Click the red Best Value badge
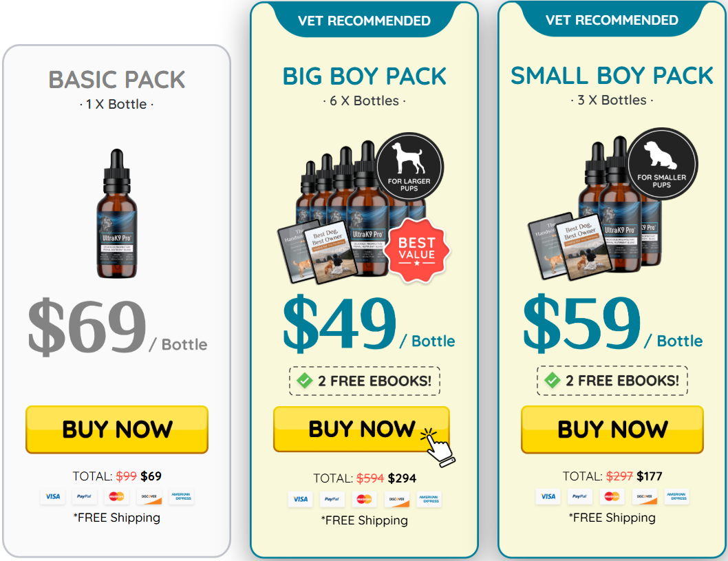The height and width of the screenshot is (561, 728). coord(417,251)
